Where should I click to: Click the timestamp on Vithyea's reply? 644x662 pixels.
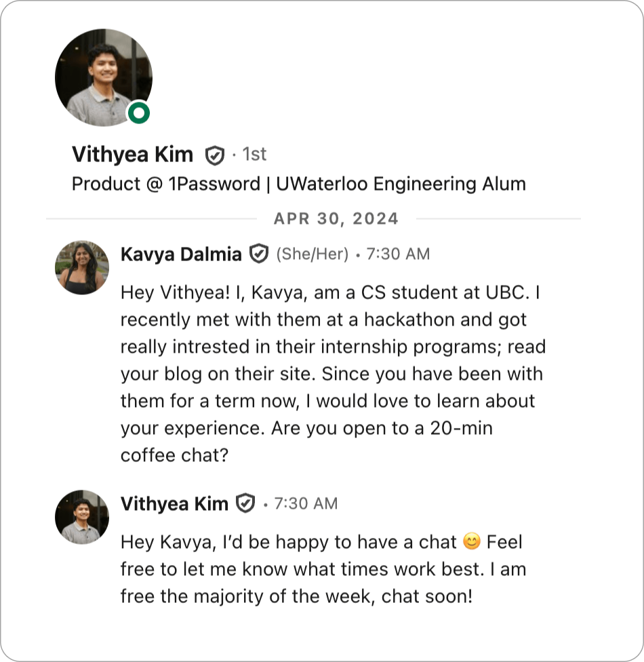[307, 503]
